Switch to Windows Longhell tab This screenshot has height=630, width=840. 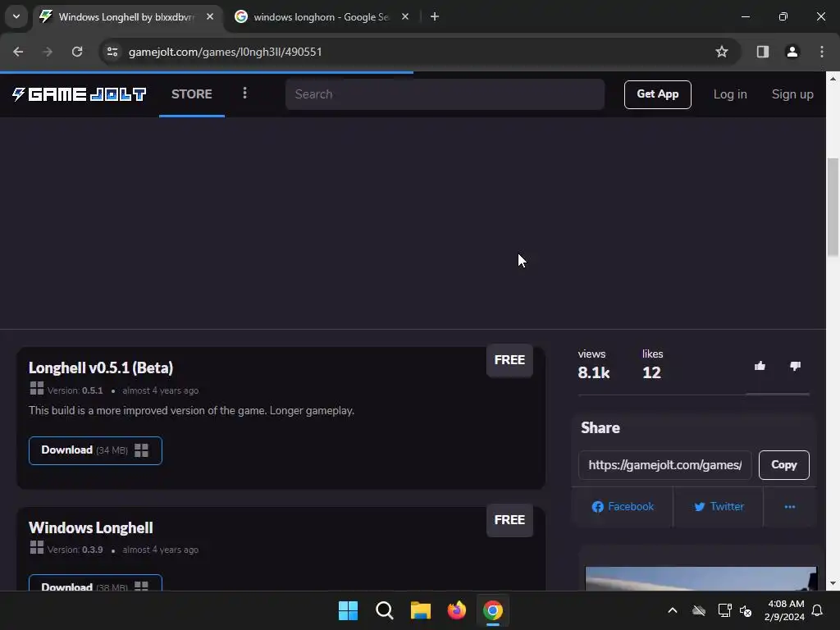[x=126, y=17]
